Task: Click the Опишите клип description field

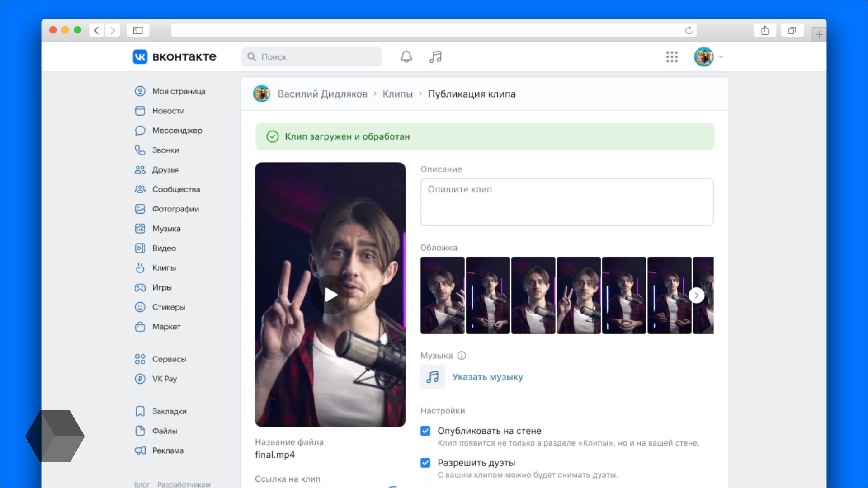Action: 566,202
